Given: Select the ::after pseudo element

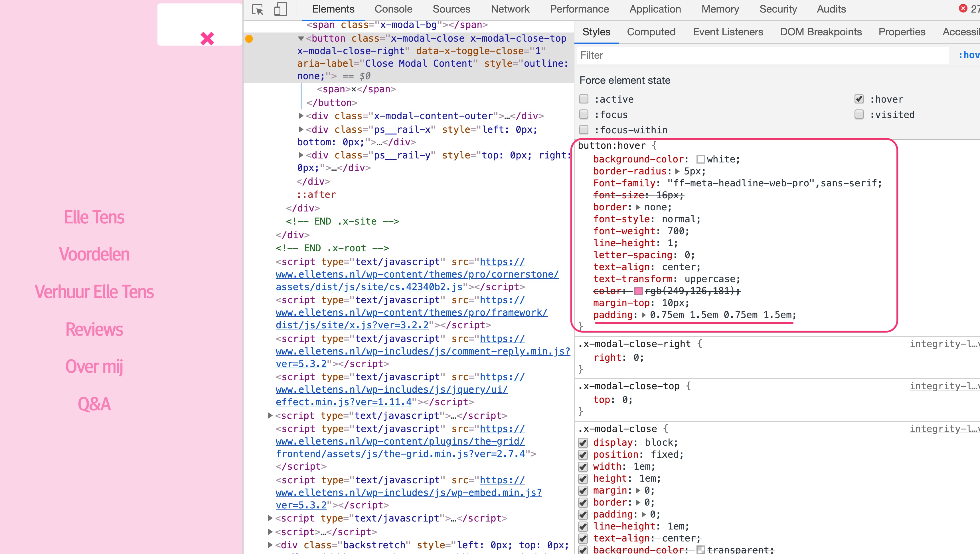Looking at the screenshot, I should tap(316, 195).
